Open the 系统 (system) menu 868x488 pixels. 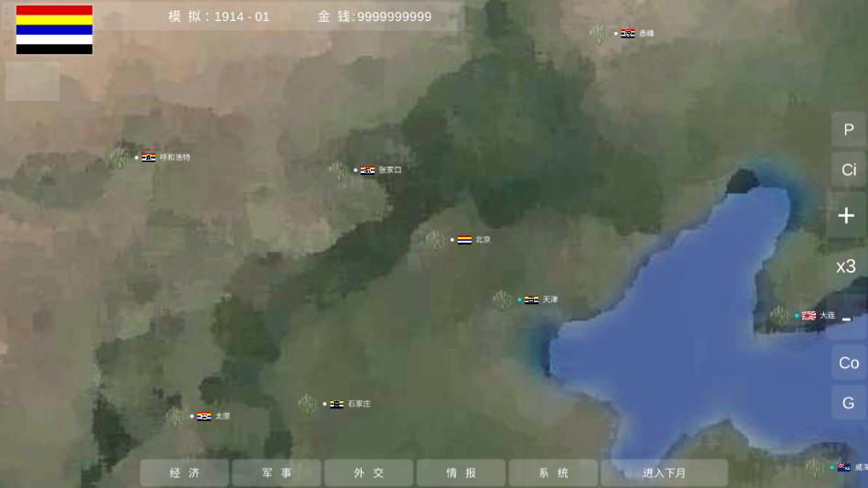(x=553, y=472)
